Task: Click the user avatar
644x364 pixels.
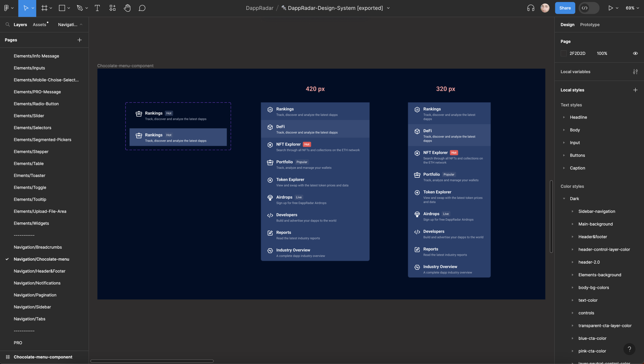Action: click(x=545, y=8)
